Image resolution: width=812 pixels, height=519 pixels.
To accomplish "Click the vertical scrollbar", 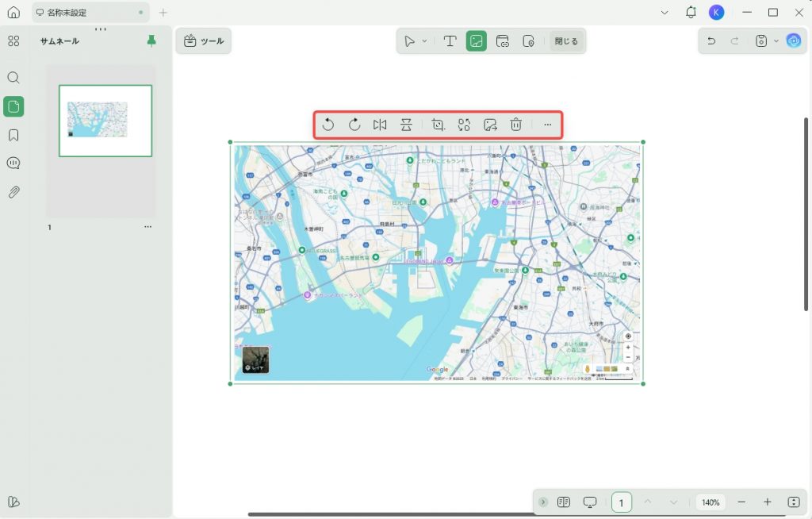I will tap(806, 214).
